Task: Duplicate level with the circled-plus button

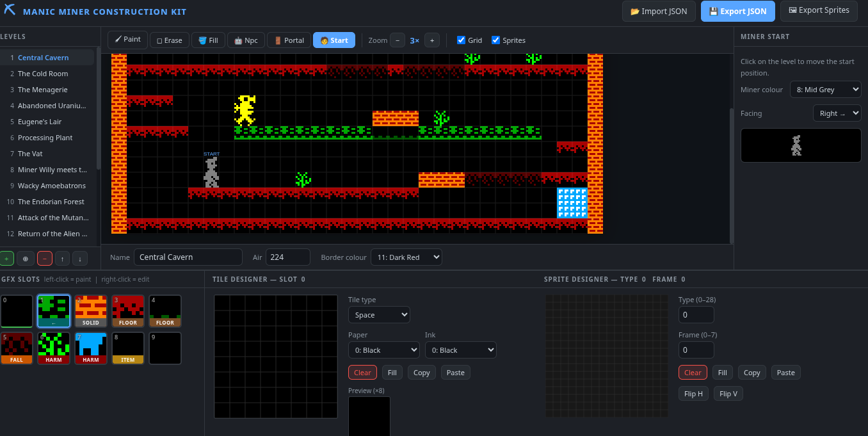Action: (26, 259)
